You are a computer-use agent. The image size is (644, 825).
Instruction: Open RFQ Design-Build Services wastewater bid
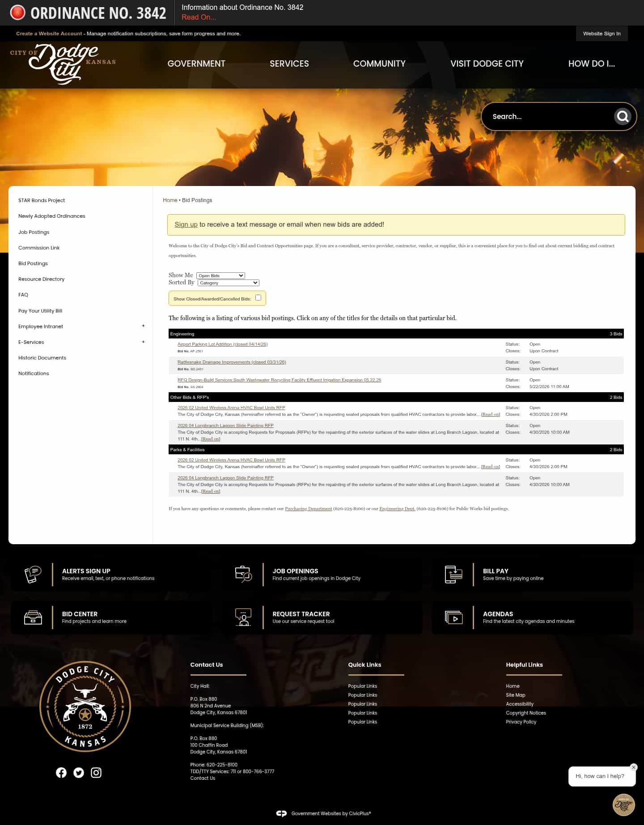[x=280, y=380]
